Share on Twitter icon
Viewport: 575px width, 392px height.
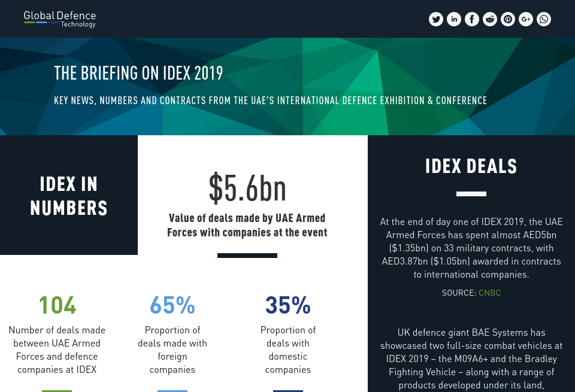coord(436,19)
